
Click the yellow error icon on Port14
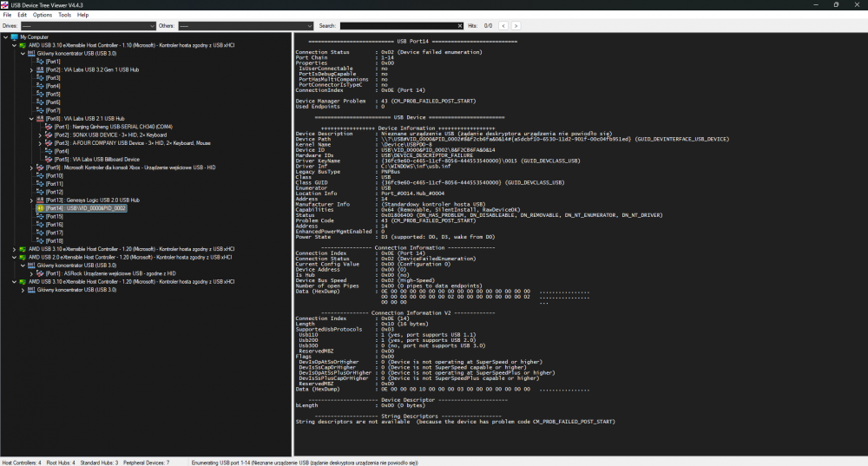[x=40, y=208]
